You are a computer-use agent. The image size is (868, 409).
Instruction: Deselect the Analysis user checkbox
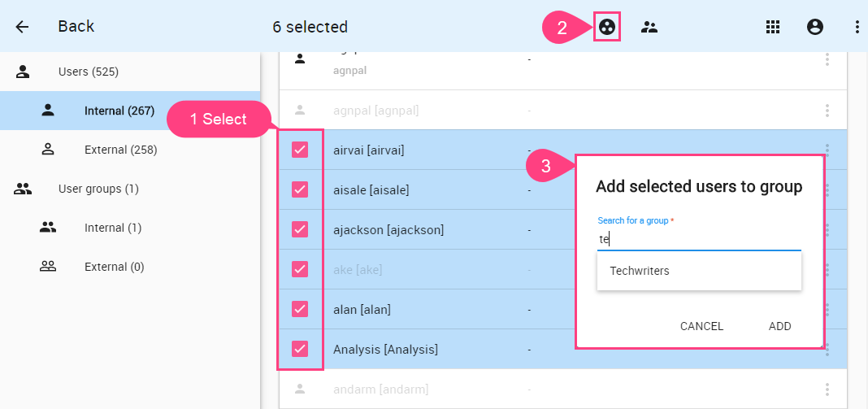tap(300, 349)
